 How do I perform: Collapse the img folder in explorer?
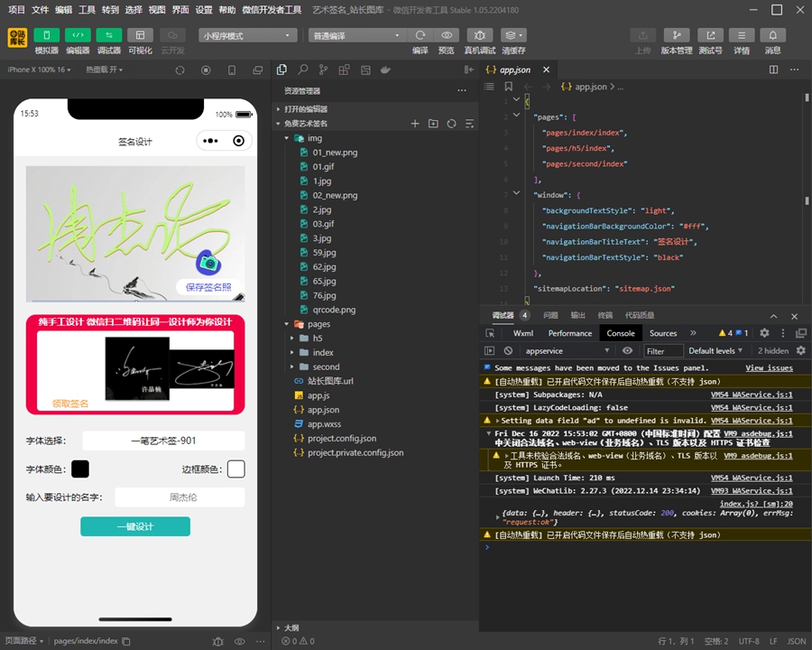288,138
